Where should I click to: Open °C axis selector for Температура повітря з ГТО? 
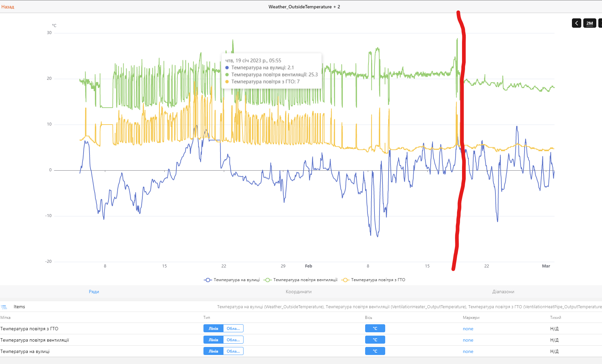point(375,329)
